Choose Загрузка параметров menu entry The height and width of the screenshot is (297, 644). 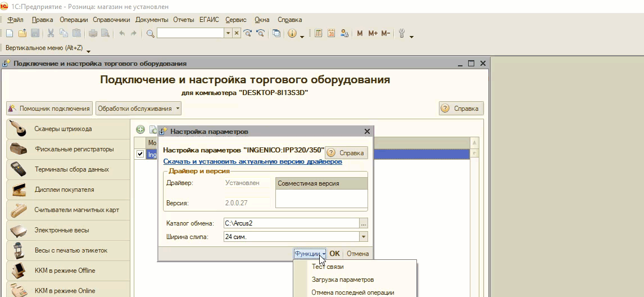point(343,280)
